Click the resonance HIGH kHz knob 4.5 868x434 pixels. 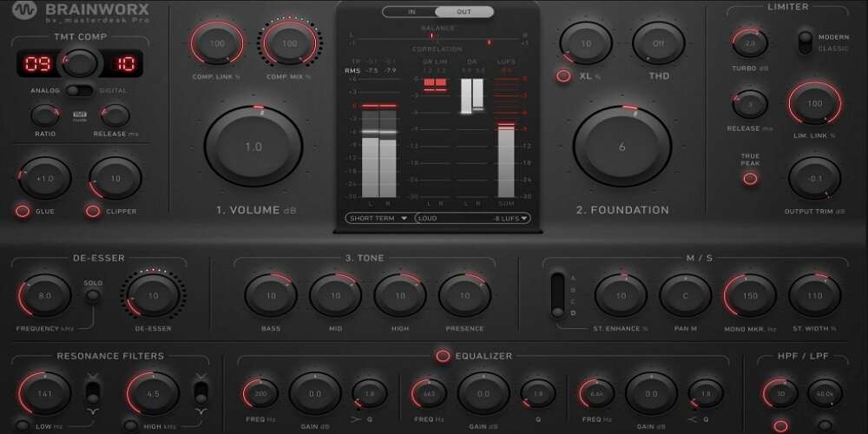153,393
